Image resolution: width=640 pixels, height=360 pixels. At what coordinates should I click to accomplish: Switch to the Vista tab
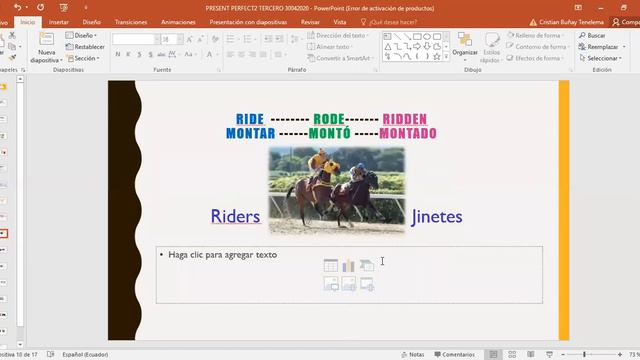click(340, 22)
